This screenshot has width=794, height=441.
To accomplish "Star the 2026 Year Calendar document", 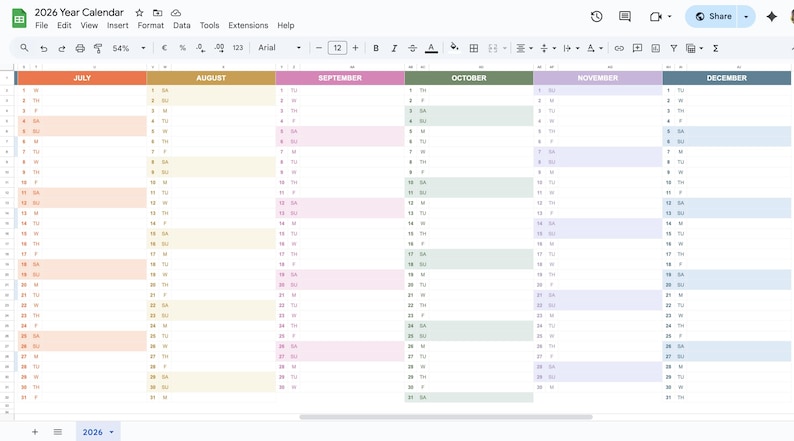I will (x=139, y=13).
